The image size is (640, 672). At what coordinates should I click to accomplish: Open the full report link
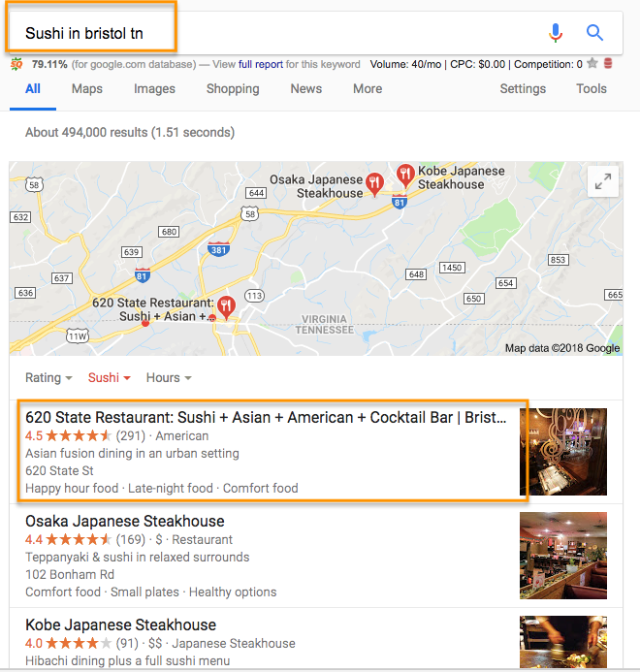(x=261, y=64)
